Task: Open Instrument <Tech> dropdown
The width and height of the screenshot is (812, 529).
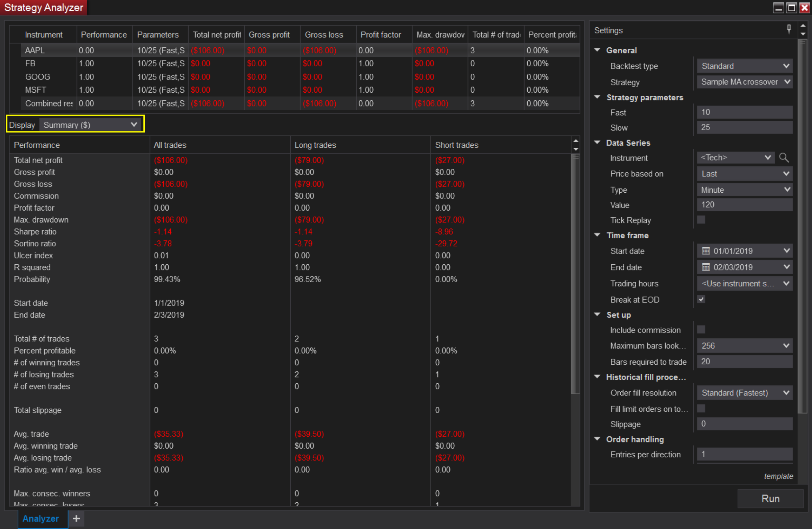Action: click(735, 158)
